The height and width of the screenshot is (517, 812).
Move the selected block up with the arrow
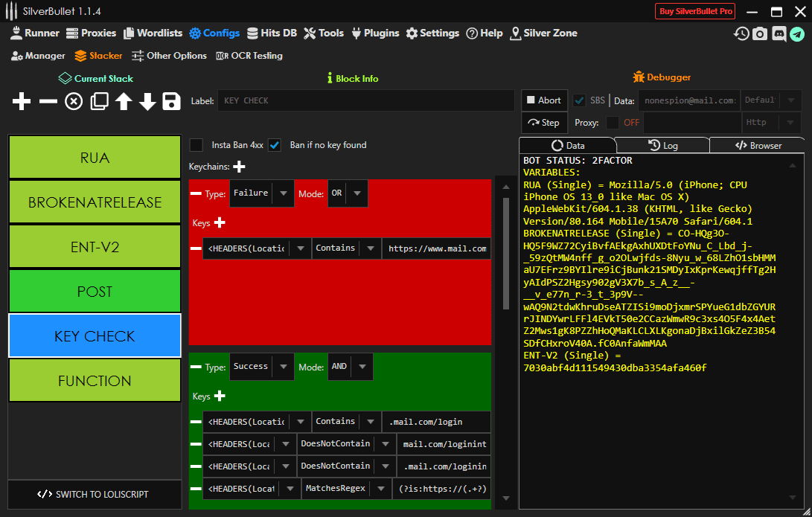pyautogui.click(x=124, y=102)
